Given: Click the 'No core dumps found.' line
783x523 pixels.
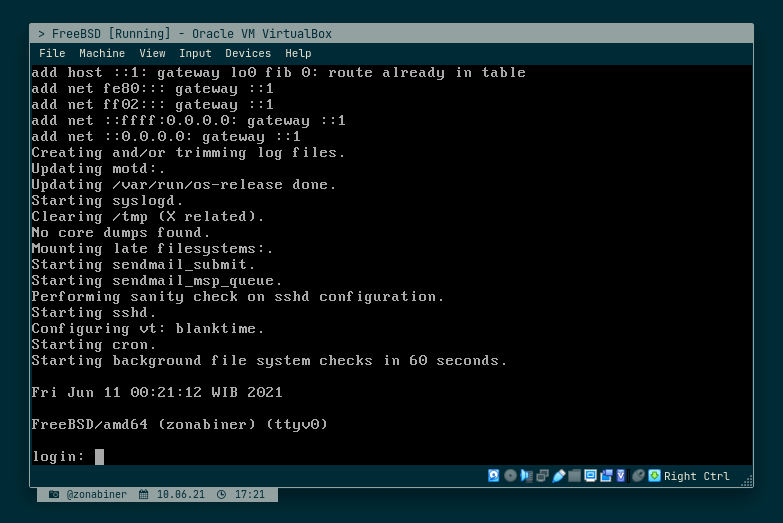Looking at the screenshot, I should (121, 233).
